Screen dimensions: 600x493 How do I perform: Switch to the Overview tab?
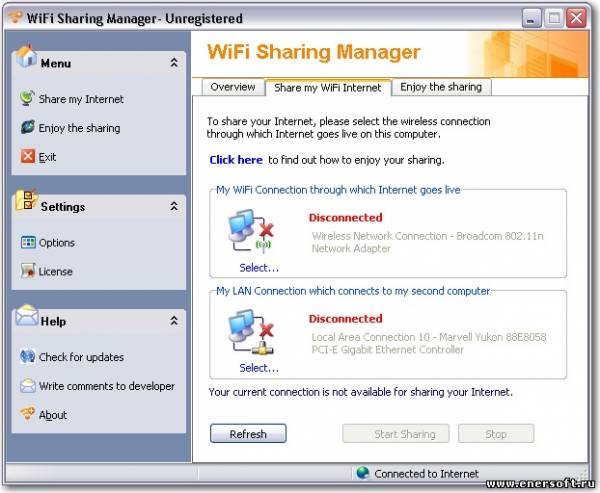tap(233, 87)
